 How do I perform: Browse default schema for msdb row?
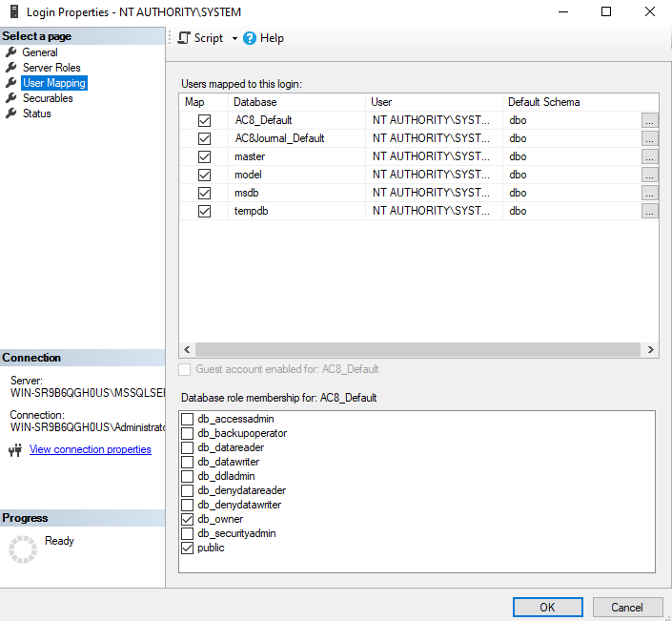tap(650, 193)
